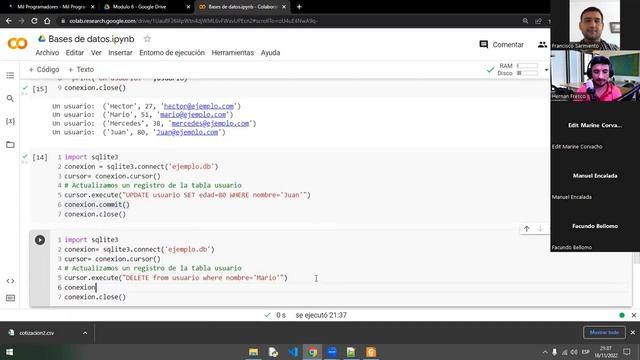Show hidden system tray icons

[545, 352]
